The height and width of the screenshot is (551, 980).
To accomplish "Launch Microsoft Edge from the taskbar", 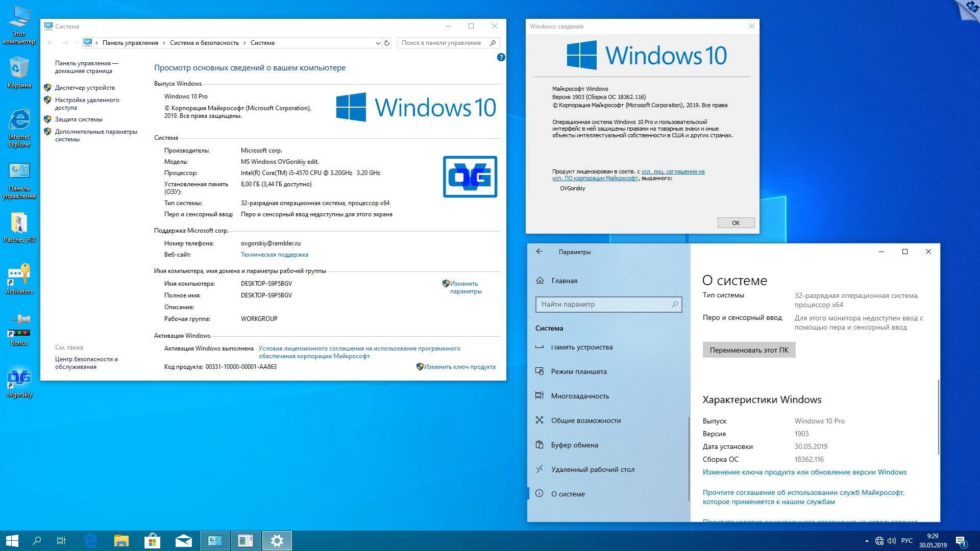I will 91,540.
